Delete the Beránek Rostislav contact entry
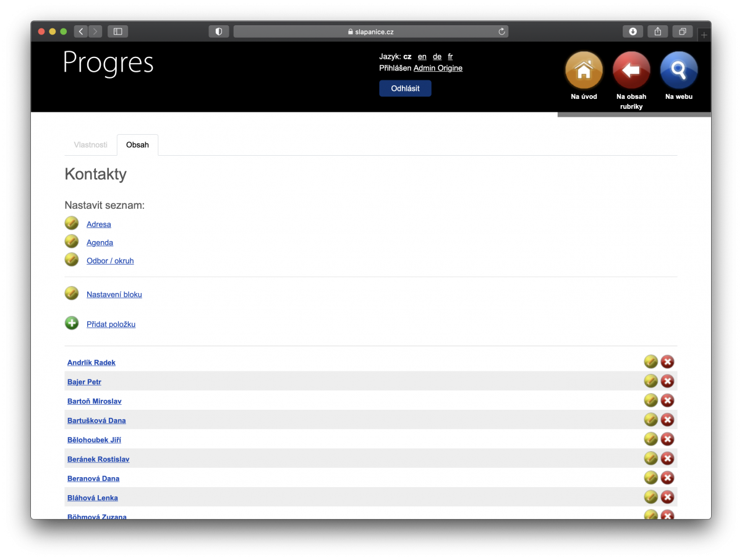 coord(667,458)
